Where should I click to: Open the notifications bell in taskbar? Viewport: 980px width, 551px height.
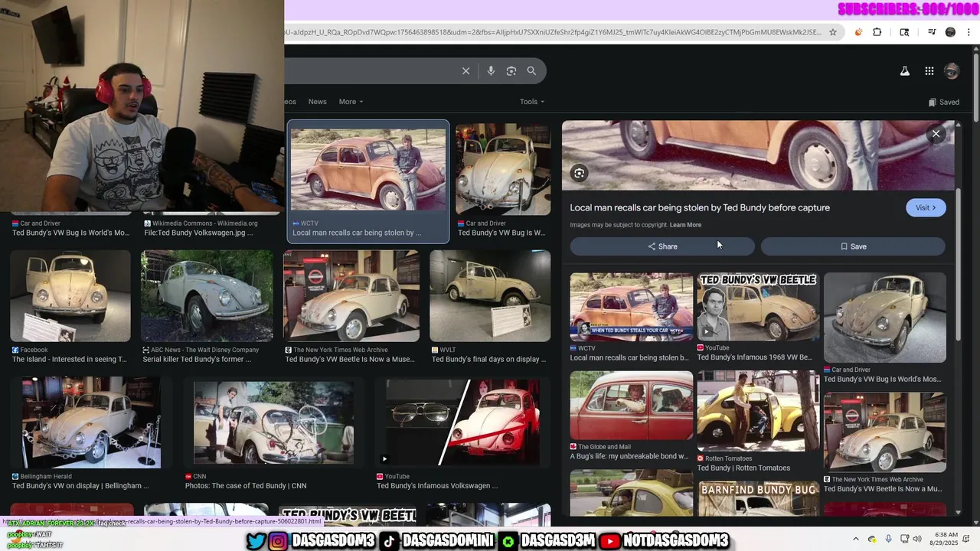pos(968,540)
